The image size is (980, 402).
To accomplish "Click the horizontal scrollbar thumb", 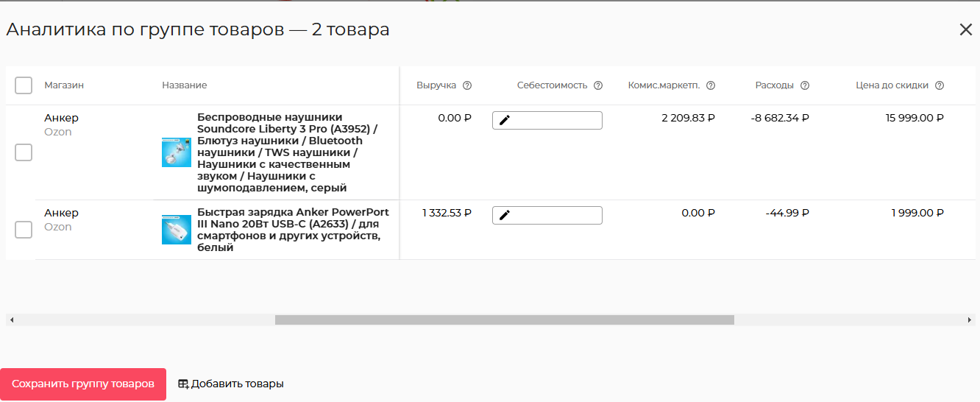I will tap(504, 320).
